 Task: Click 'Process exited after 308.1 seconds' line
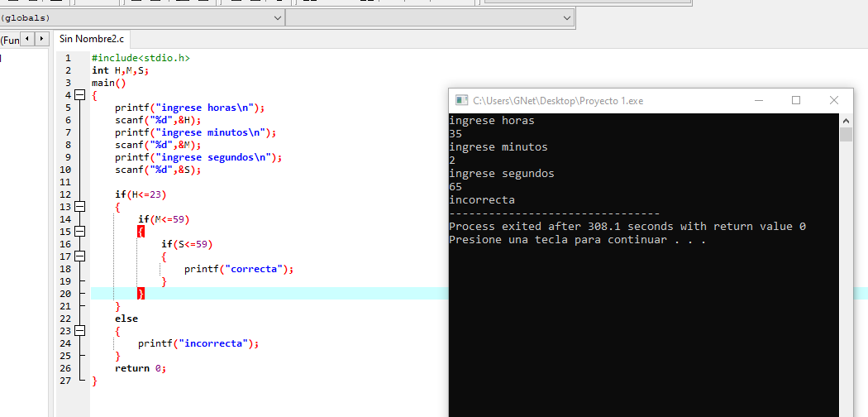coord(627,227)
